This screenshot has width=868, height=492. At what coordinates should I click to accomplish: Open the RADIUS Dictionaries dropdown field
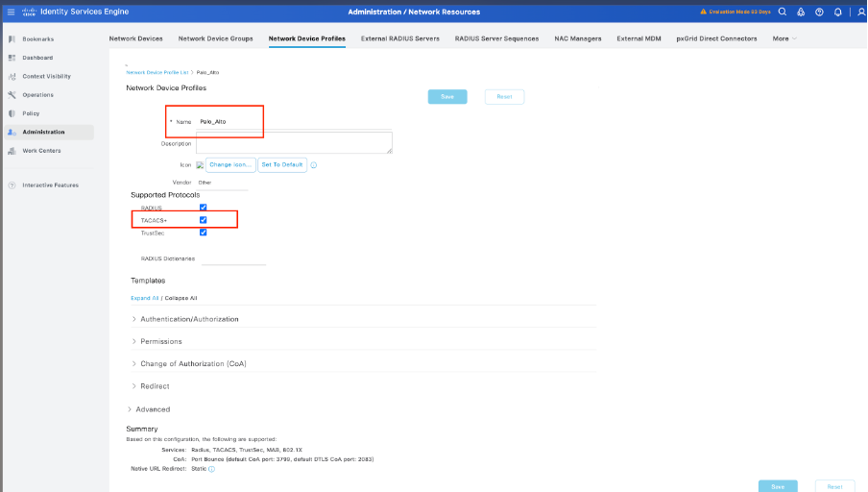click(x=233, y=258)
